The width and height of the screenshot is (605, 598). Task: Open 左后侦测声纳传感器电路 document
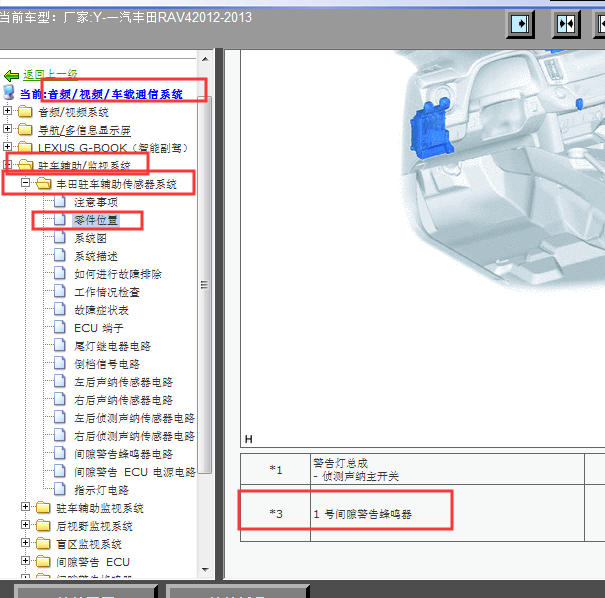135,418
